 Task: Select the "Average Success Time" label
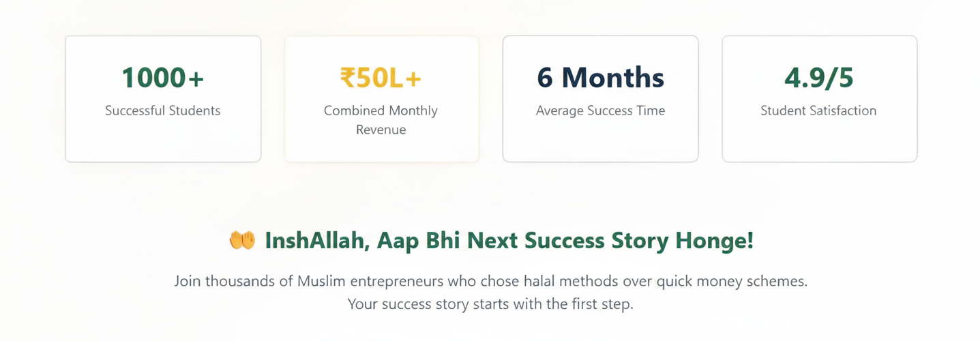click(x=600, y=110)
